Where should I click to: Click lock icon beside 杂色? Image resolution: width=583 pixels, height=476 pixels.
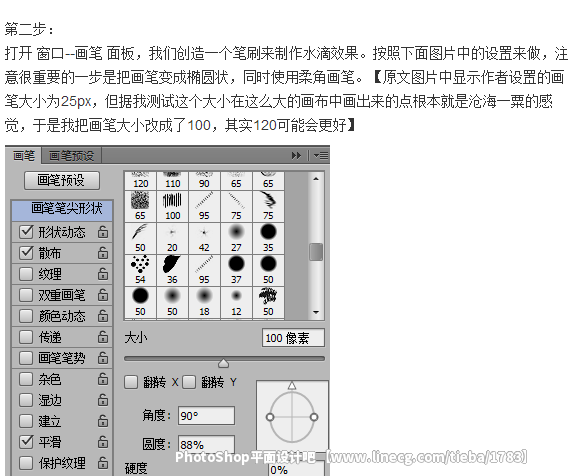pyautogui.click(x=103, y=379)
